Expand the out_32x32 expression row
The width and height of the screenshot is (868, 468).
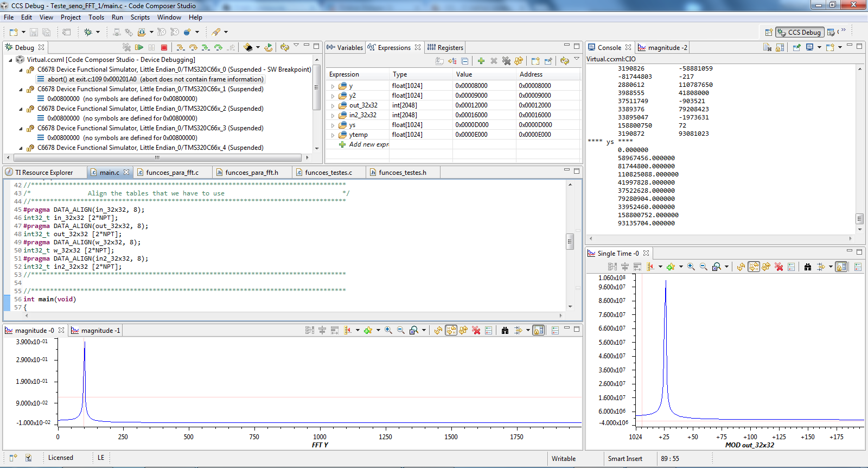pyautogui.click(x=333, y=105)
